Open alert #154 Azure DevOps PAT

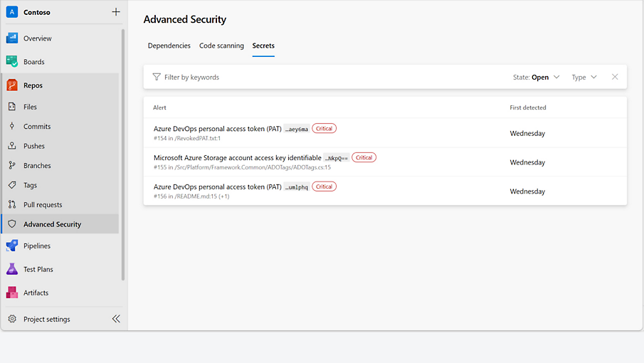[x=218, y=129]
